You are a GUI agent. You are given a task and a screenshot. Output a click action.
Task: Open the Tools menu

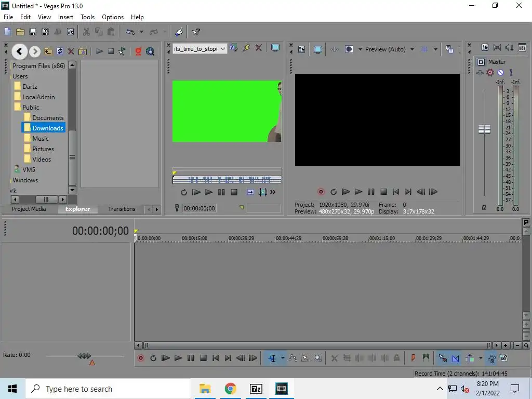click(87, 17)
